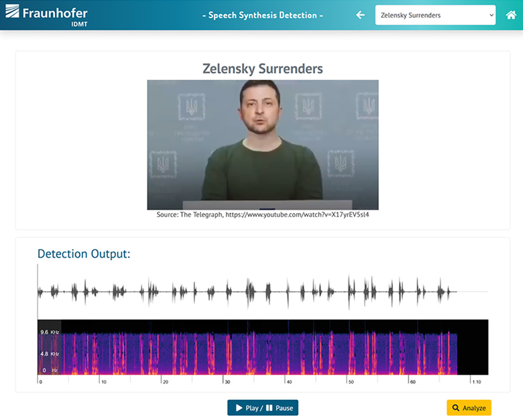The height and width of the screenshot is (420, 523).
Task: Click the Speech Synthesis Detection header title
Action: 263,15
